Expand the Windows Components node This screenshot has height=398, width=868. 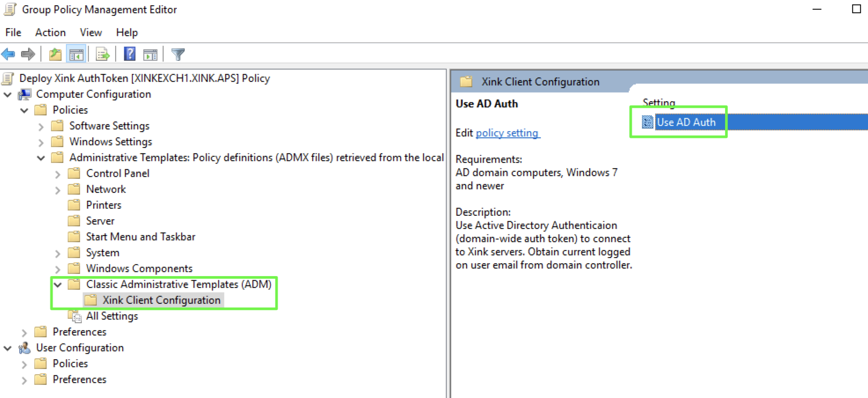[x=58, y=269]
